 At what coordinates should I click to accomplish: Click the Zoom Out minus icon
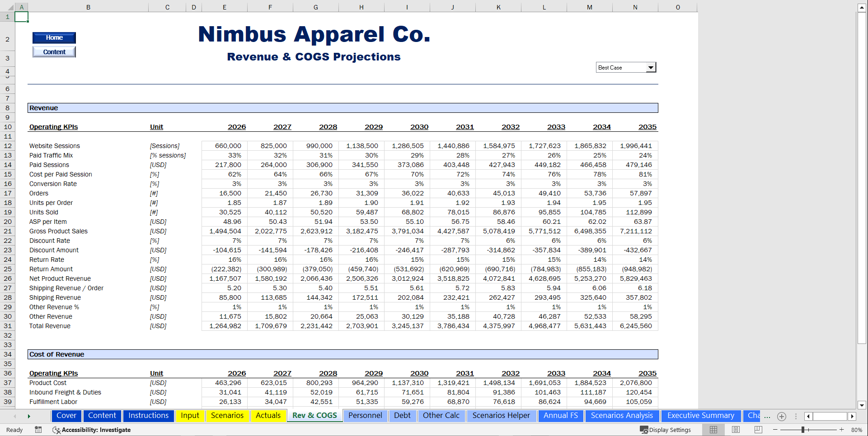[x=775, y=429]
